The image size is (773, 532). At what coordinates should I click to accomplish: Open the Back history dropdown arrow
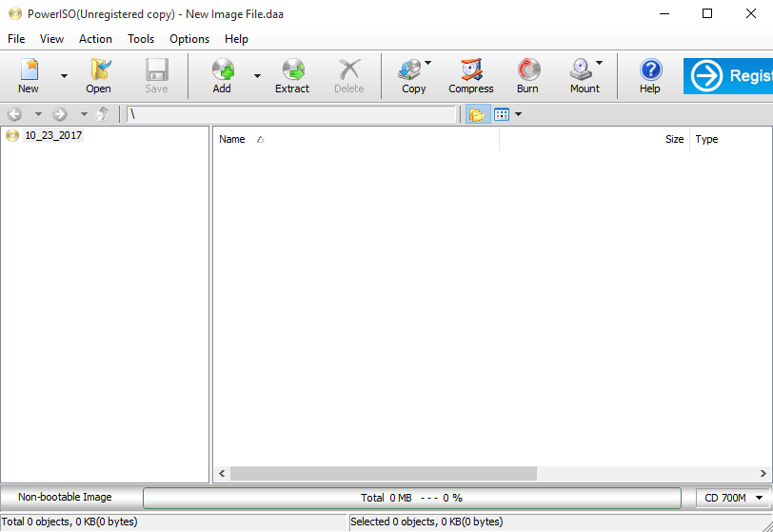click(38, 114)
